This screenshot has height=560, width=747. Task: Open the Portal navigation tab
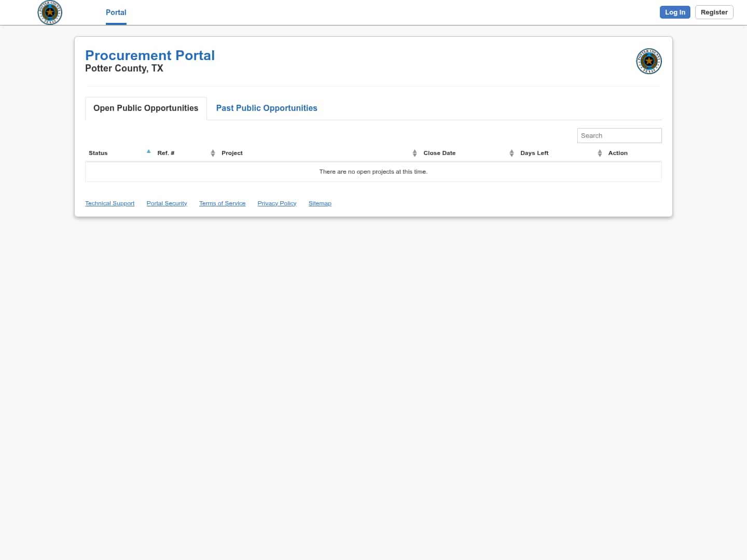(116, 12)
